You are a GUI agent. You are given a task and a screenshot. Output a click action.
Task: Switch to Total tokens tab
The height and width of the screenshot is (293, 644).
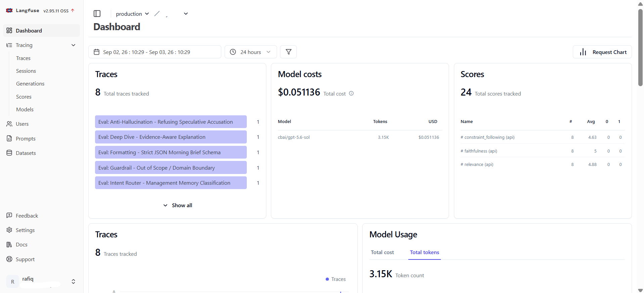pyautogui.click(x=424, y=252)
